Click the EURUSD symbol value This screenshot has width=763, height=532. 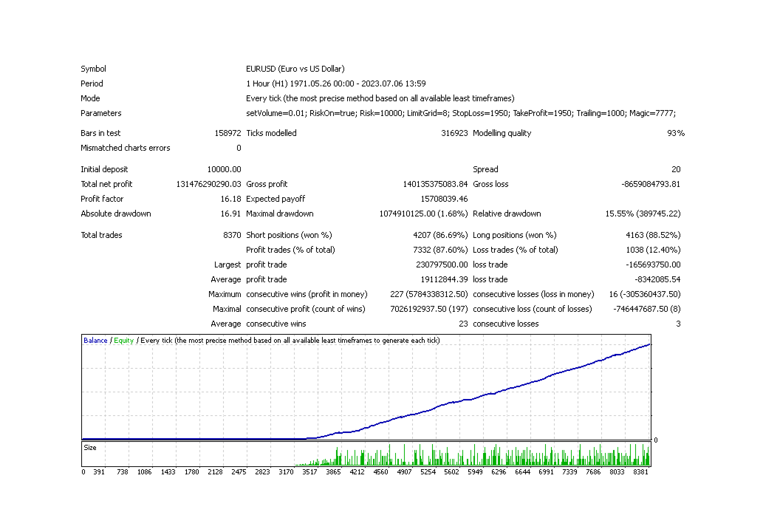point(294,68)
